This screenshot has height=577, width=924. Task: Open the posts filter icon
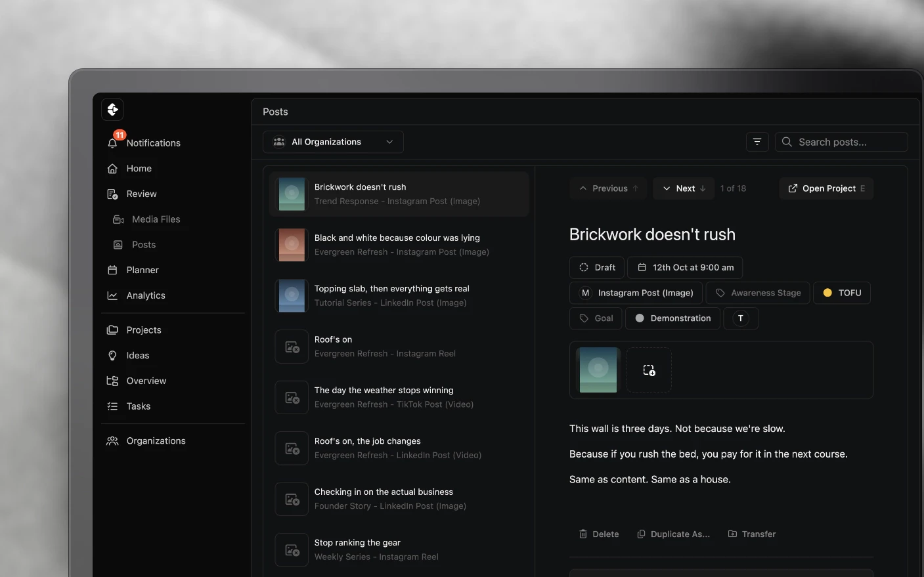pos(757,142)
